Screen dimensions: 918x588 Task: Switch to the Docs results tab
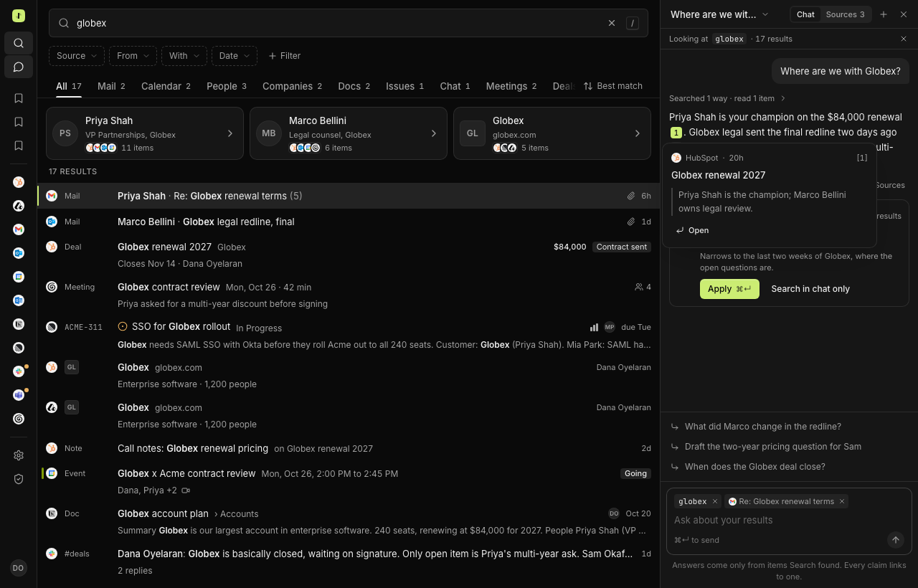click(354, 86)
